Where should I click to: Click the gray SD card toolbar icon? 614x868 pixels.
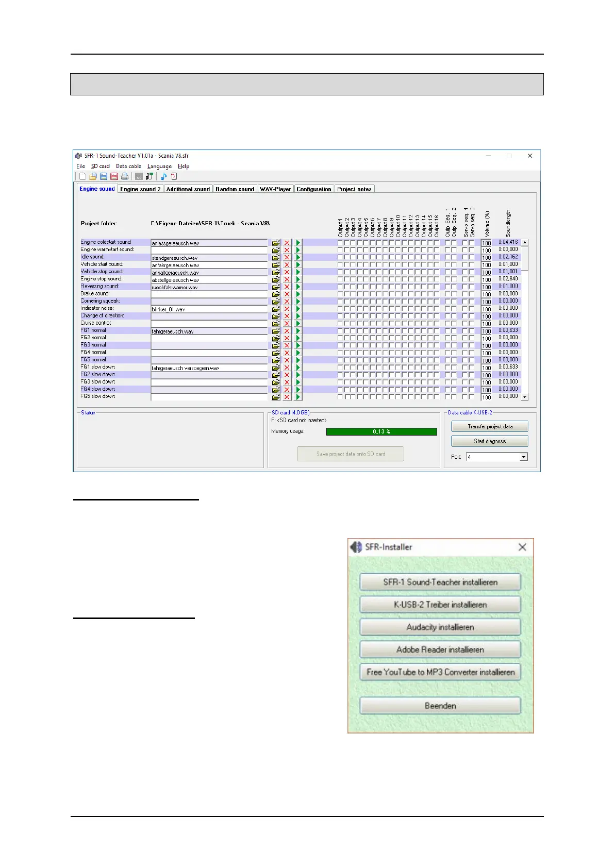click(x=139, y=176)
